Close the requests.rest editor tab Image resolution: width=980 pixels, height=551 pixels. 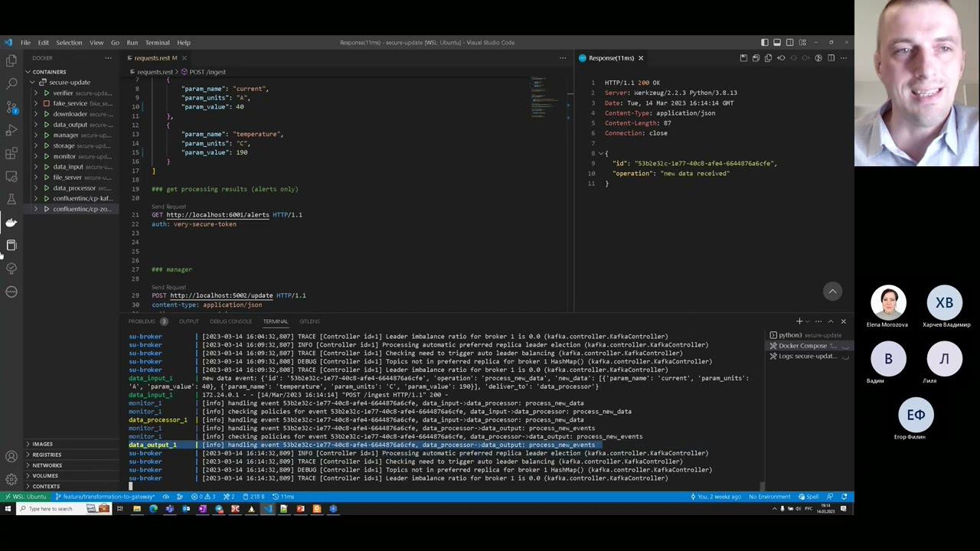[185, 58]
